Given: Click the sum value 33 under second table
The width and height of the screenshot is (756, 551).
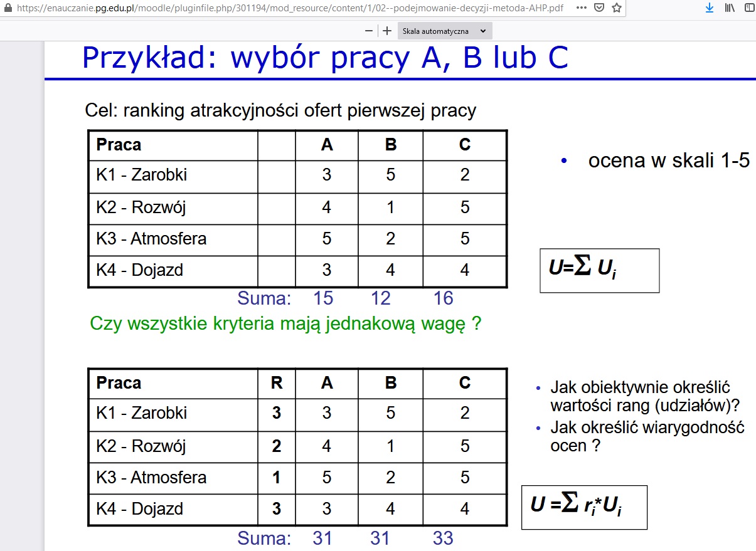Looking at the screenshot, I should (443, 538).
